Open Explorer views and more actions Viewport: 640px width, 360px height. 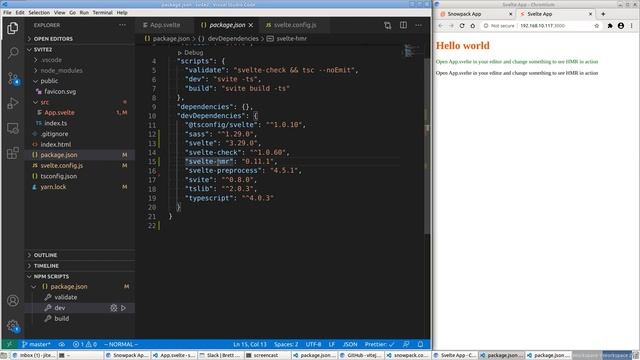tap(122, 25)
